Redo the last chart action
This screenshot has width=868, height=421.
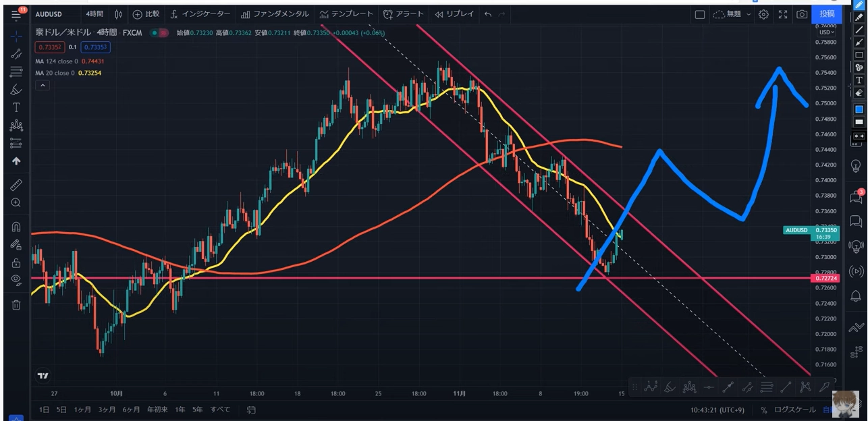(x=501, y=14)
